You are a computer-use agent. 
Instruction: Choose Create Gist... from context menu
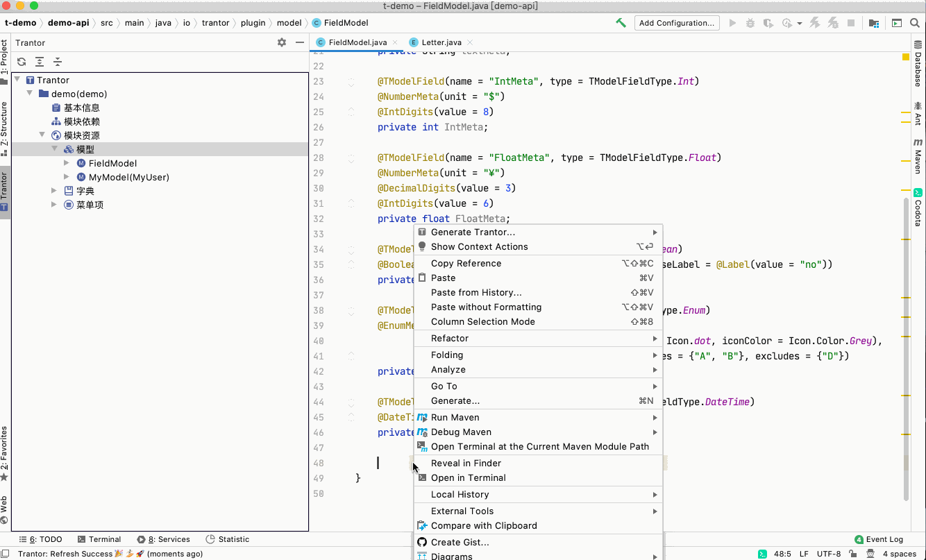pos(538,543)
